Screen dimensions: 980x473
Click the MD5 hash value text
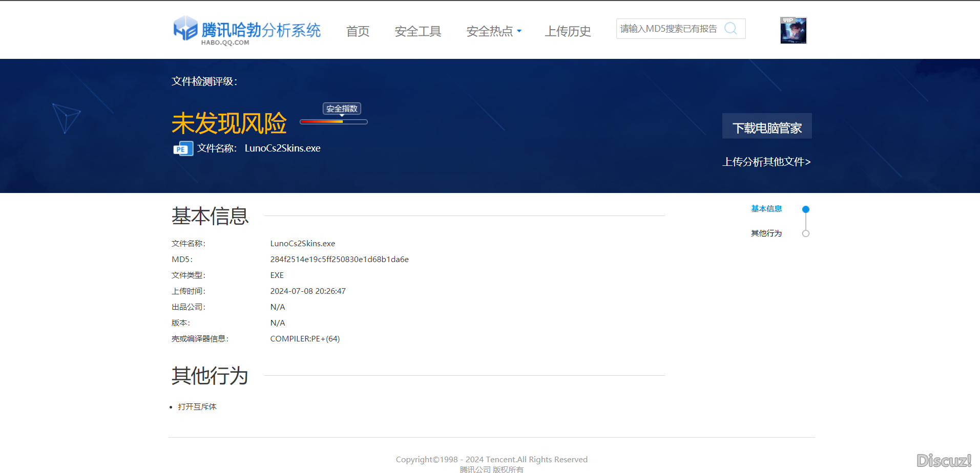coord(339,260)
